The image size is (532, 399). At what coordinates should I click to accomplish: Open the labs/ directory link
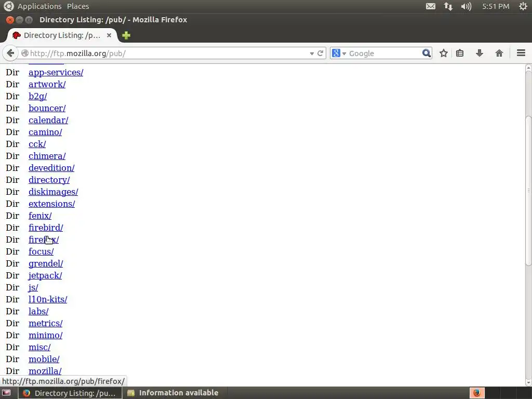38,311
